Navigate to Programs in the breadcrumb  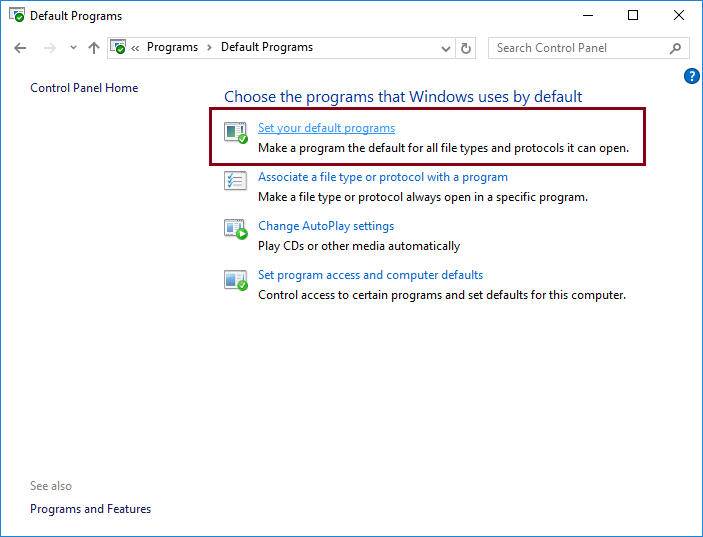[x=171, y=48]
